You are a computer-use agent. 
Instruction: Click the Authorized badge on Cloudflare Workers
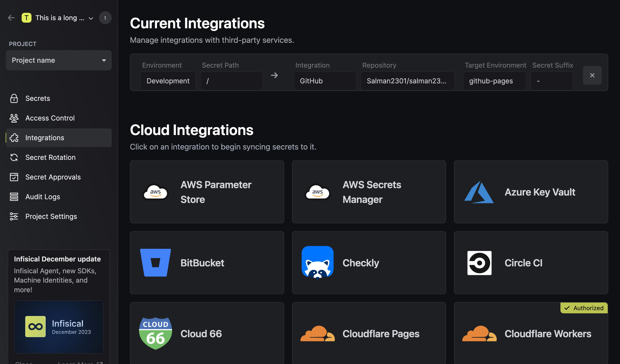(x=584, y=308)
